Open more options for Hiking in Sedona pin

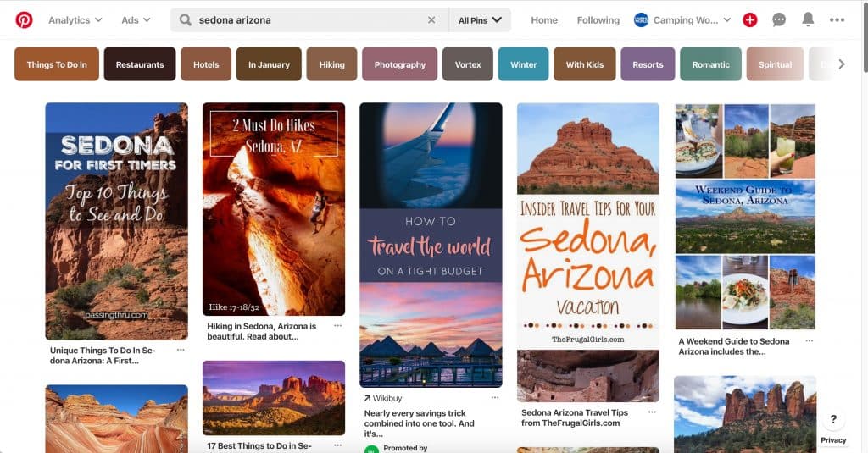pyautogui.click(x=337, y=326)
